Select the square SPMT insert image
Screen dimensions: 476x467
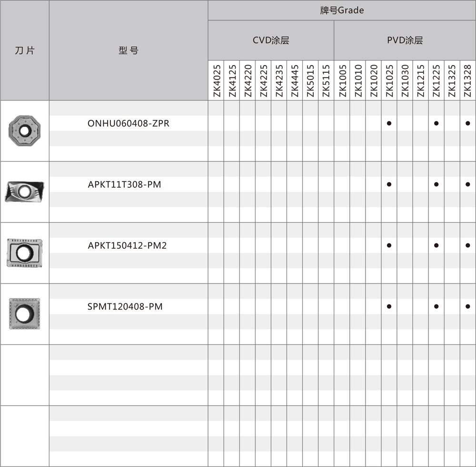(24, 313)
